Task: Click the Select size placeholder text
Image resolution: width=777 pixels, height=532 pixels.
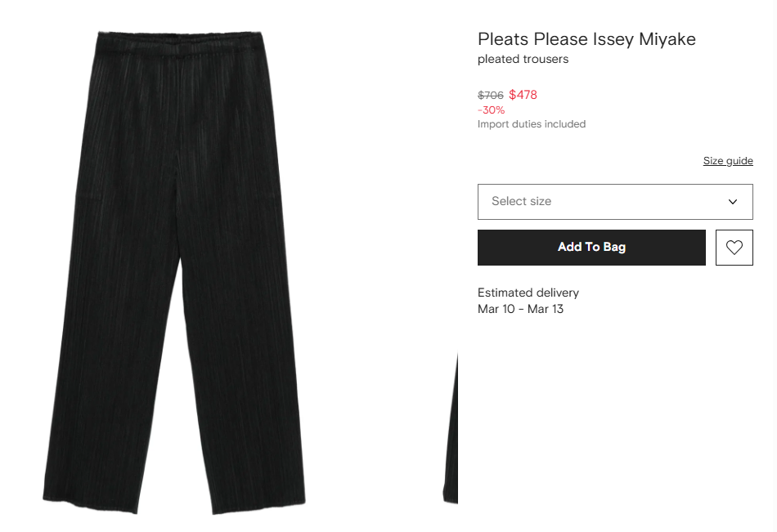Action: click(521, 202)
